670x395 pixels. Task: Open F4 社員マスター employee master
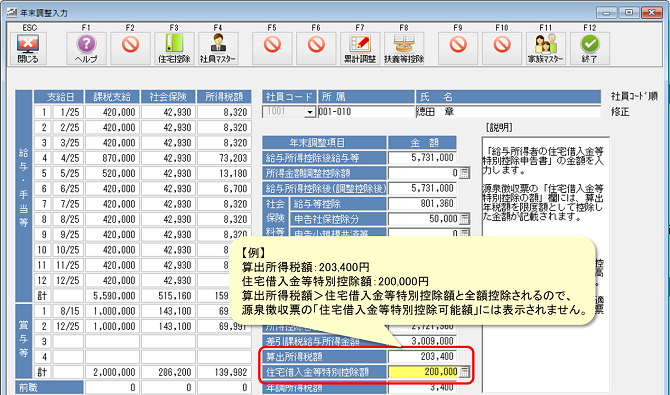pyautogui.click(x=218, y=48)
